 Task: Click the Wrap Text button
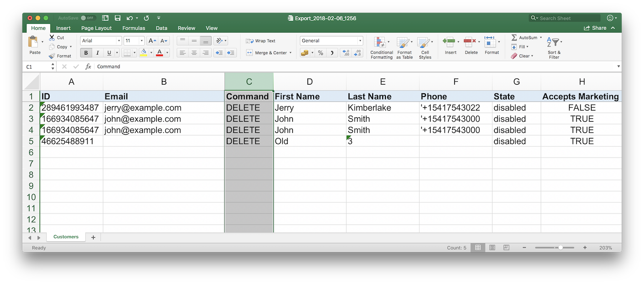click(x=261, y=41)
